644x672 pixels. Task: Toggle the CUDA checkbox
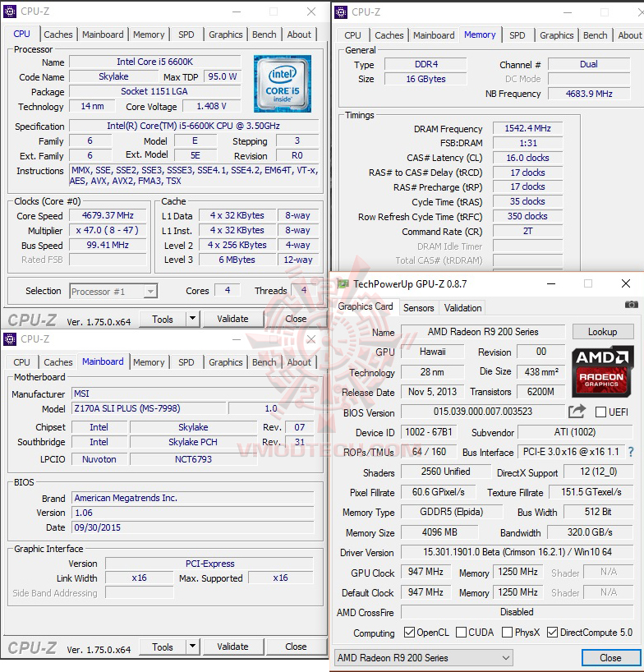(462, 632)
